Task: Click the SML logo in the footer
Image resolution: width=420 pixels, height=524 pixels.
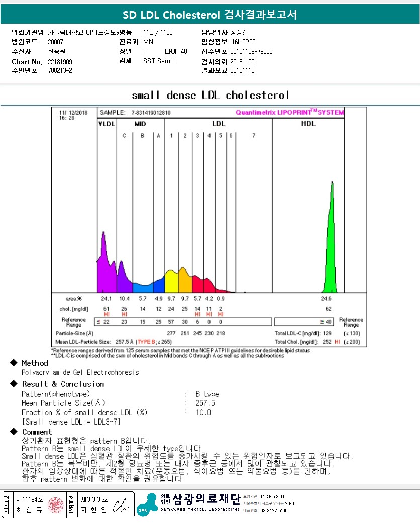Action: coord(147,504)
